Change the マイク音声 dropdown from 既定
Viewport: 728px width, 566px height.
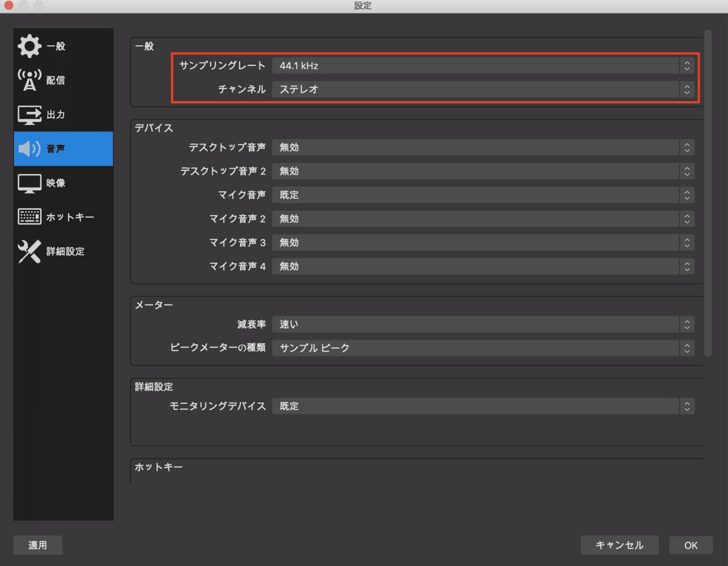click(482, 195)
